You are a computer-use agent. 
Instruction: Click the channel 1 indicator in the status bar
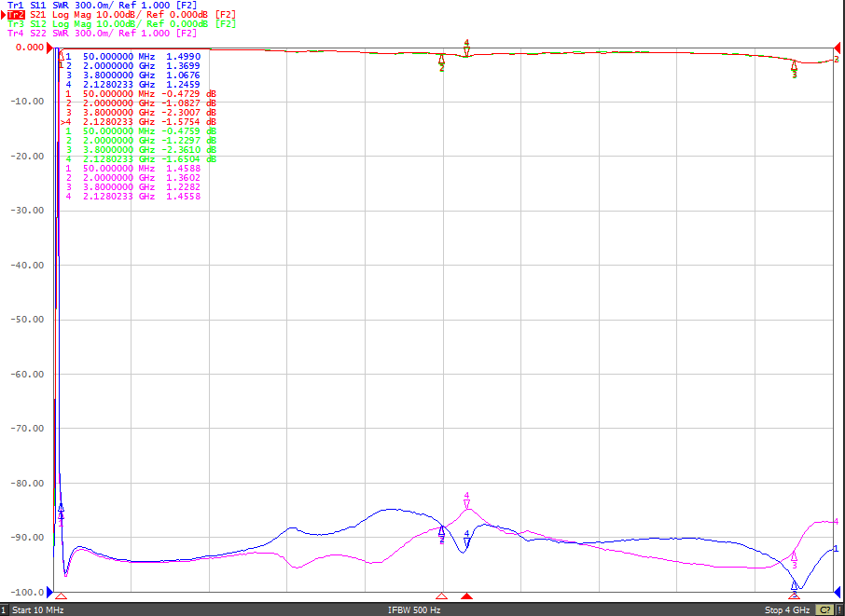(4, 610)
